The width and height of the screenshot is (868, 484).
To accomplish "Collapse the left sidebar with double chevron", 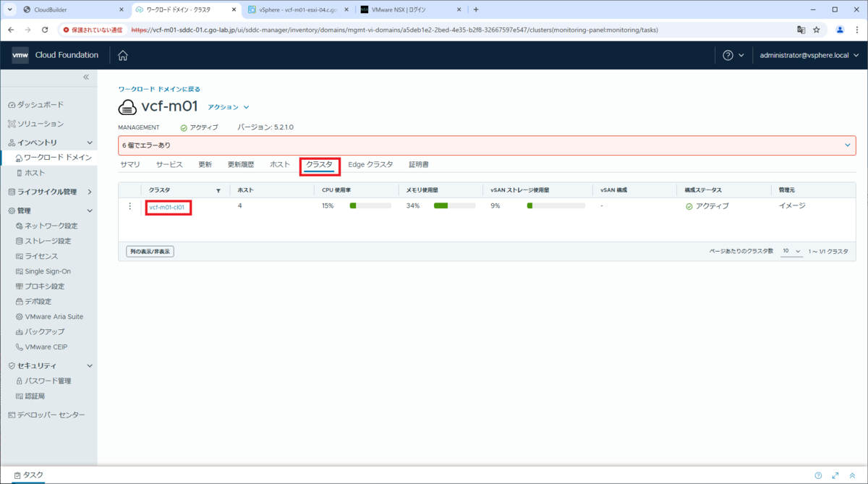I will [x=86, y=77].
